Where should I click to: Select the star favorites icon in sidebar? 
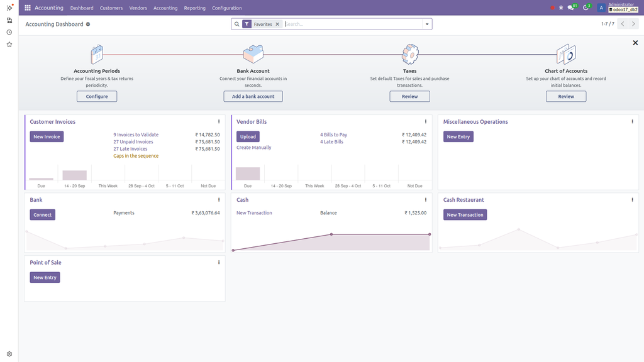tap(9, 44)
